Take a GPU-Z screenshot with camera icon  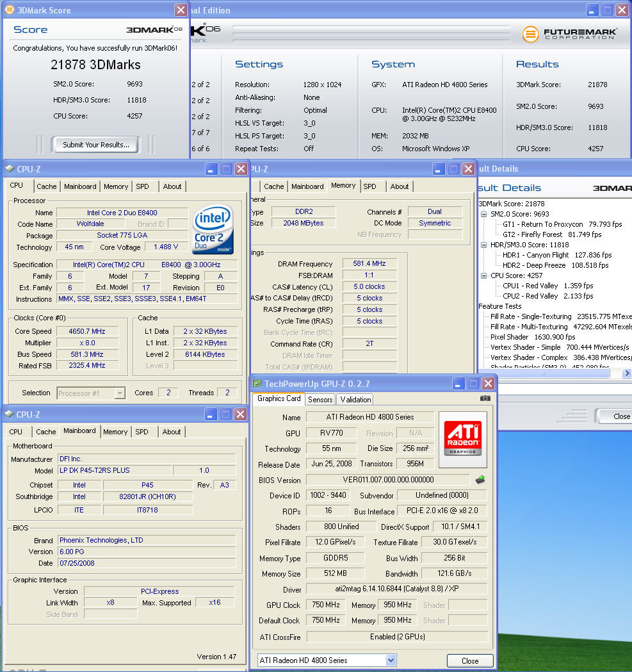pos(485,398)
